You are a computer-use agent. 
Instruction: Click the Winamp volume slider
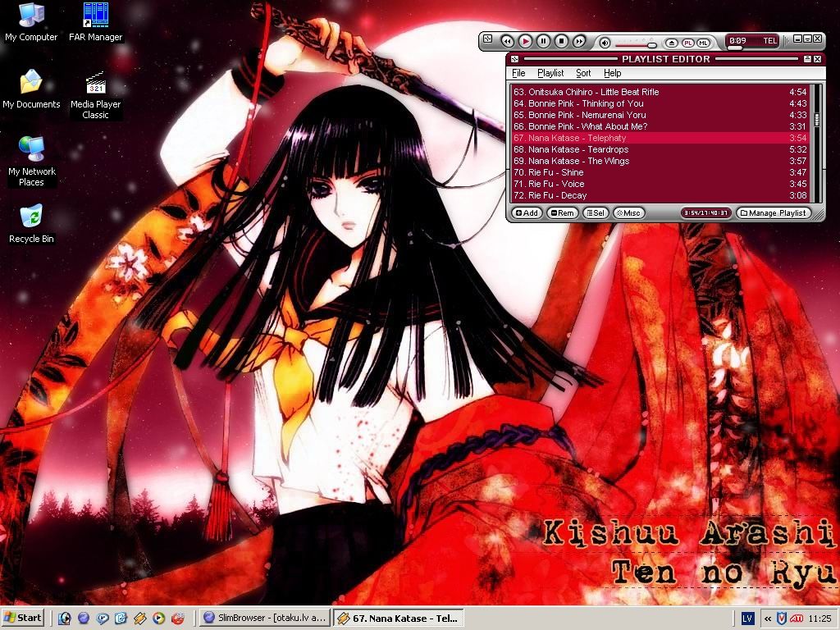[635, 44]
